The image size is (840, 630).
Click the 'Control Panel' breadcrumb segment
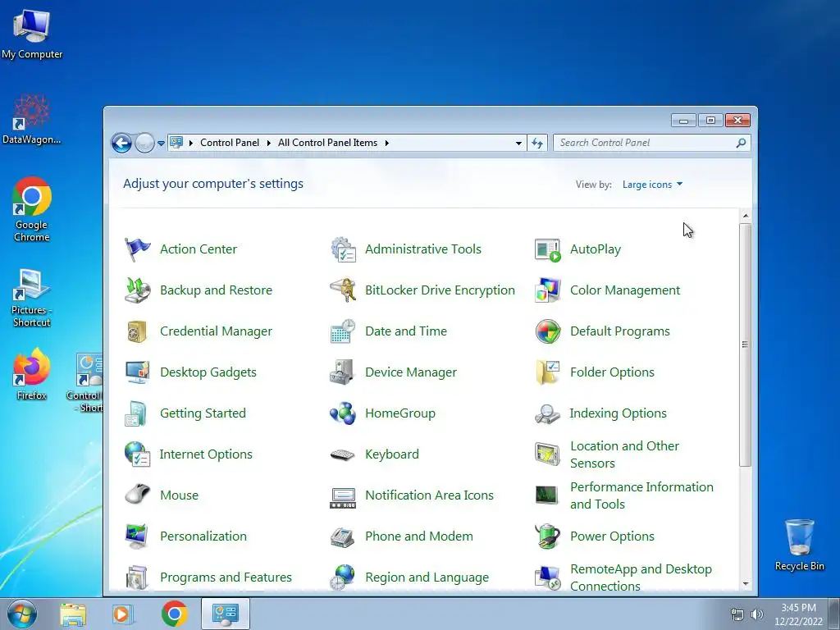230,143
